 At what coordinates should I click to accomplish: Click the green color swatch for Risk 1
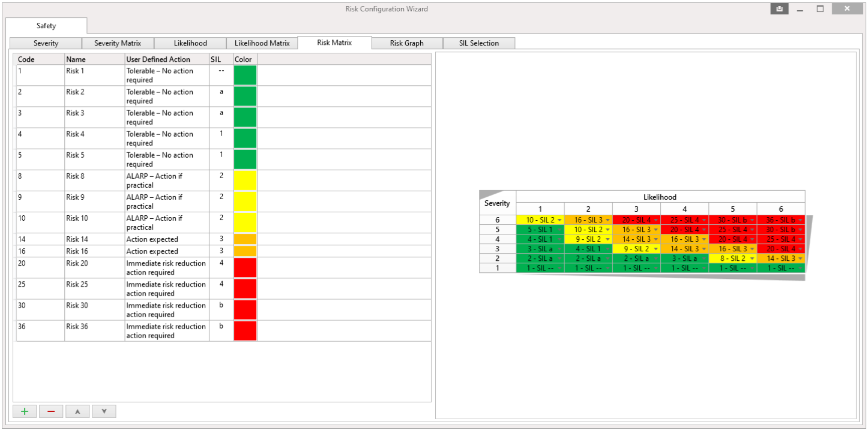point(245,75)
